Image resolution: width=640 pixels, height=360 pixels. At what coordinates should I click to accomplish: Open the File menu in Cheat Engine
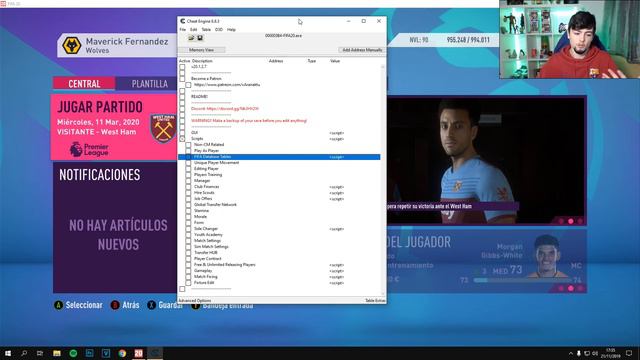click(x=183, y=30)
